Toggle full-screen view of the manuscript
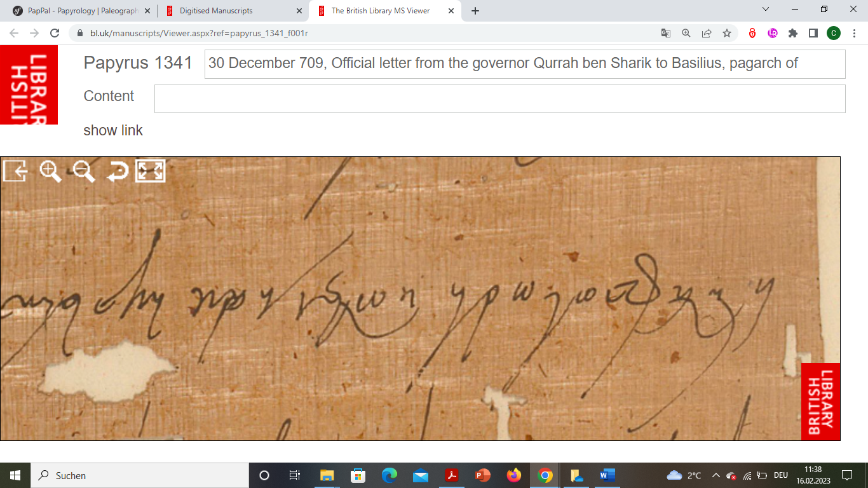This screenshot has width=868, height=488. 151,171
